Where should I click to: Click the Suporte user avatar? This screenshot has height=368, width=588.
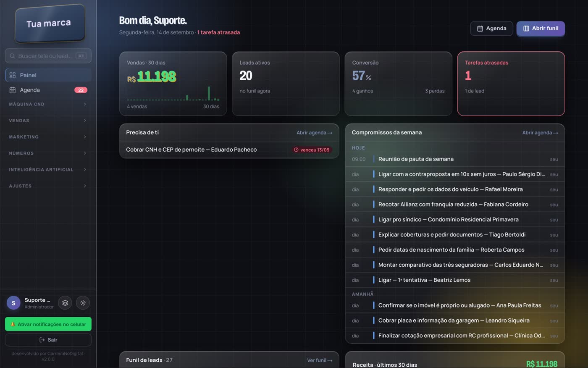[x=13, y=303]
